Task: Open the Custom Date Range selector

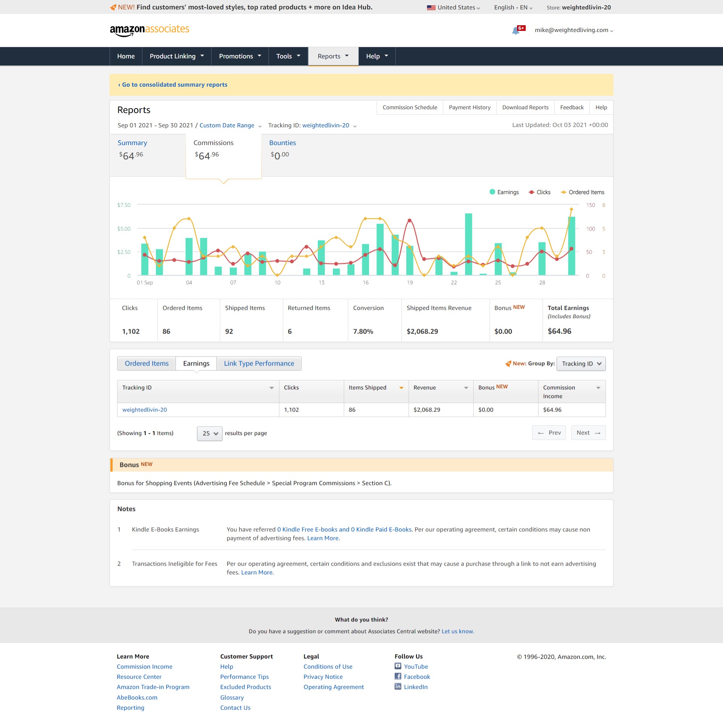Action: (230, 125)
